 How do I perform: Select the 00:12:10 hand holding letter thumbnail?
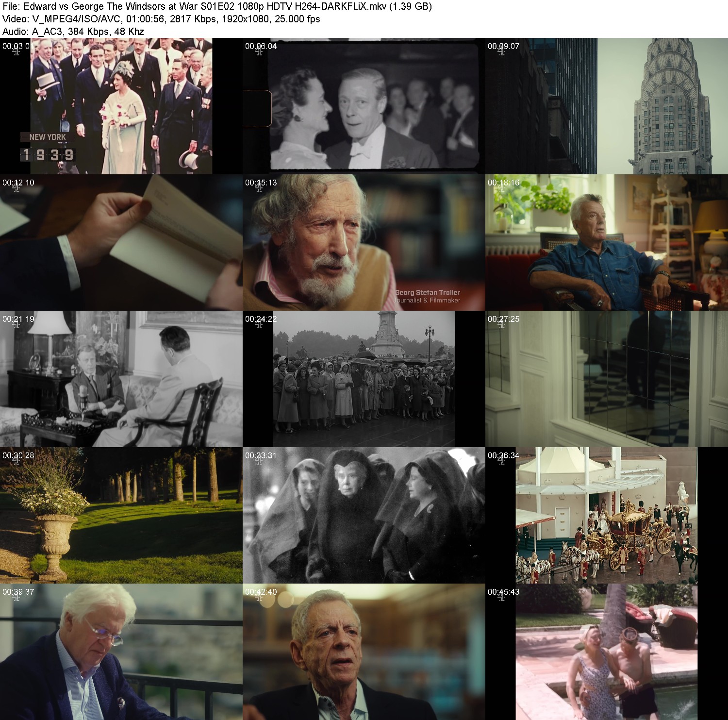(121, 242)
